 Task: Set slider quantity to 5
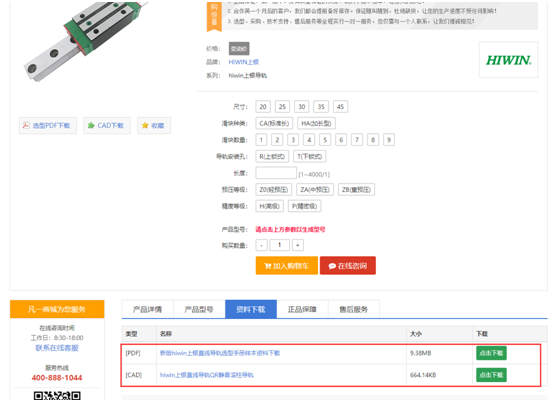coord(325,140)
